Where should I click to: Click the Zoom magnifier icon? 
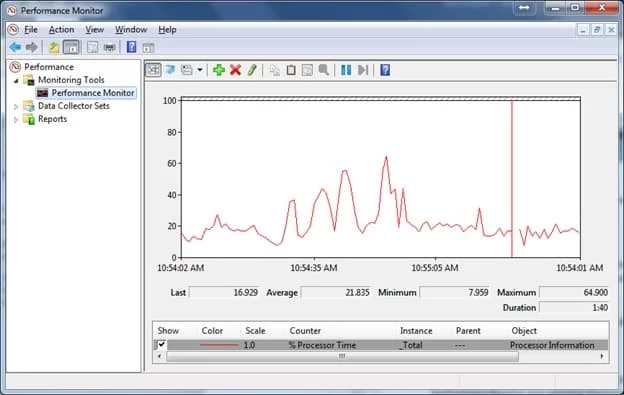[324, 70]
